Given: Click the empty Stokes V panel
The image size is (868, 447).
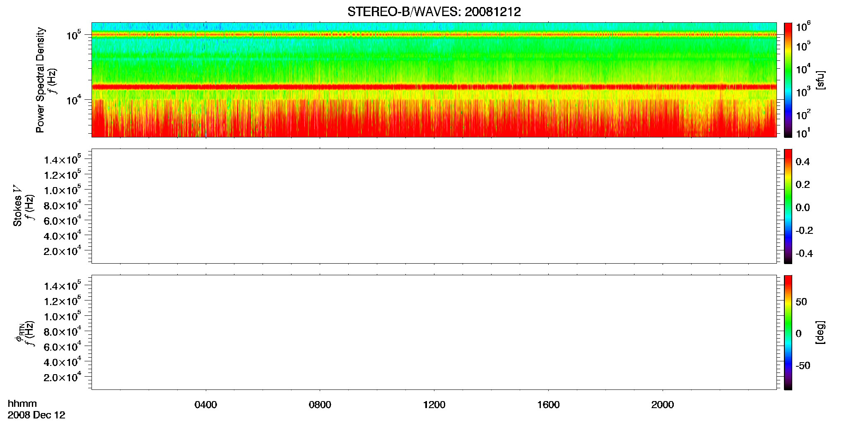Looking at the screenshot, I should (434, 206).
